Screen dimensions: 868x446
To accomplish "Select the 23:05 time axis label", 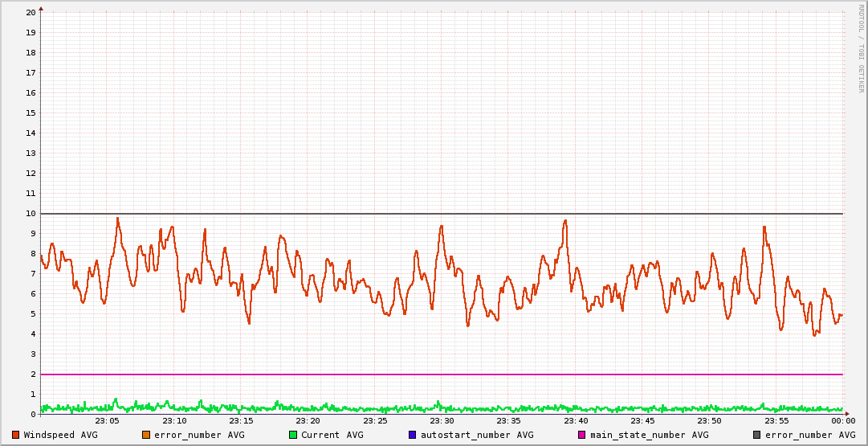I will [x=107, y=421].
